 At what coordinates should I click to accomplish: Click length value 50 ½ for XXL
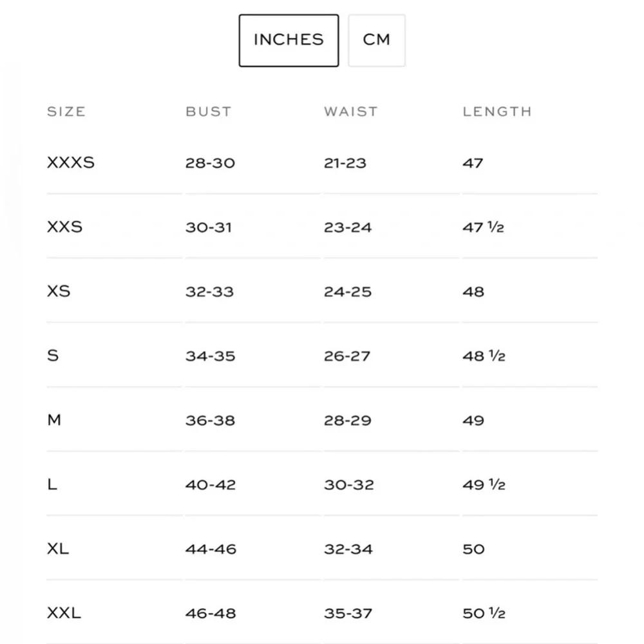pyautogui.click(x=484, y=614)
